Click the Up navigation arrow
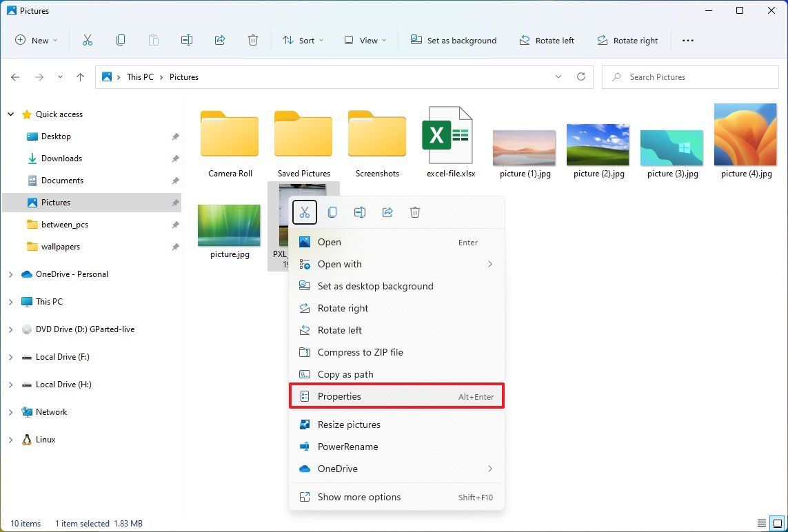The height and width of the screenshot is (532, 788). 80,76
